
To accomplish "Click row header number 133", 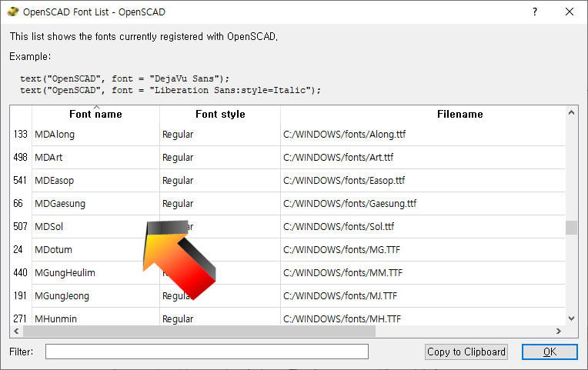I will (x=21, y=134).
